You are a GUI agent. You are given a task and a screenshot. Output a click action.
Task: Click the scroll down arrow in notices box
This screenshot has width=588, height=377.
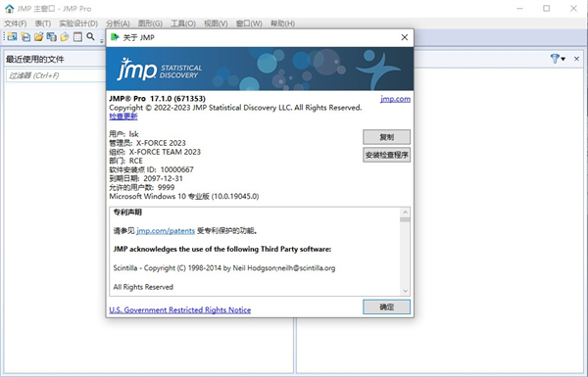pos(405,291)
